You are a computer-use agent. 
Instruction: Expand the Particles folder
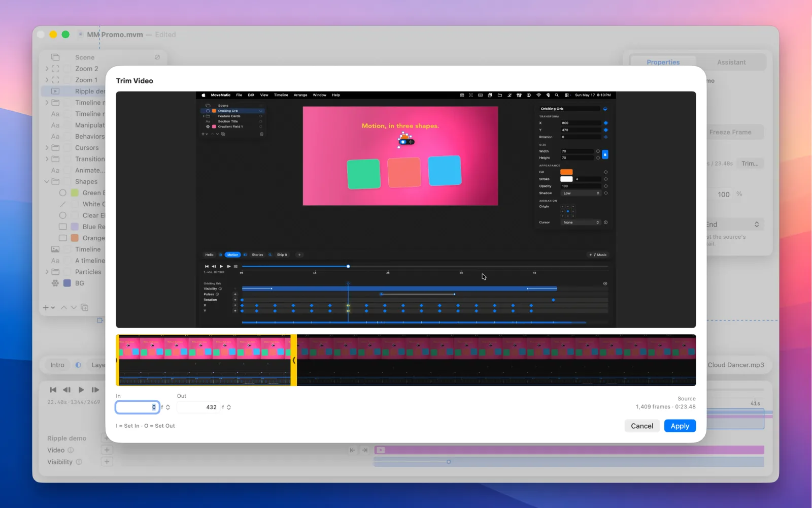47,272
